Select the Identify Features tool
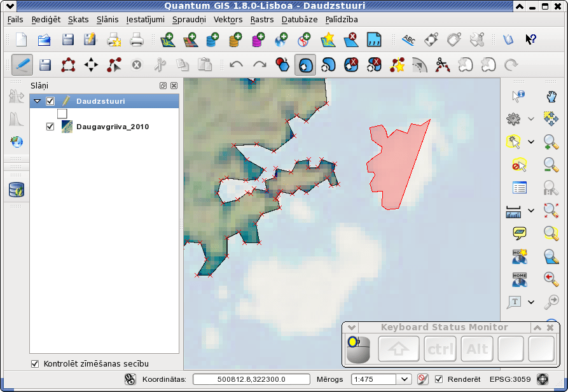 pyautogui.click(x=518, y=96)
